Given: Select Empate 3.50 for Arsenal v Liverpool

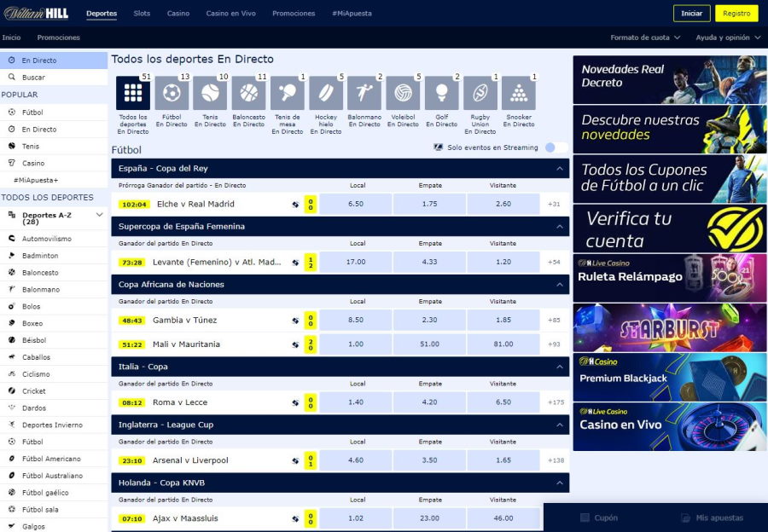Looking at the screenshot, I should [429, 460].
